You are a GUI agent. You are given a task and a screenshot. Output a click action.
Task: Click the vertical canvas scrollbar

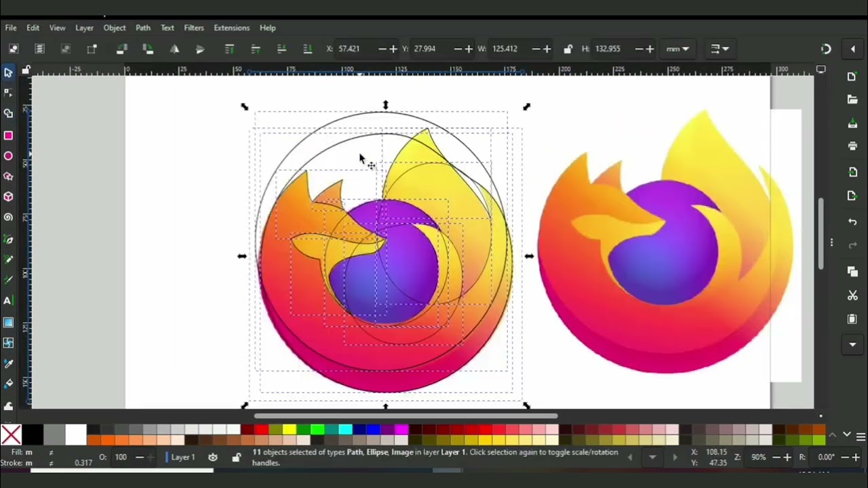click(x=821, y=232)
